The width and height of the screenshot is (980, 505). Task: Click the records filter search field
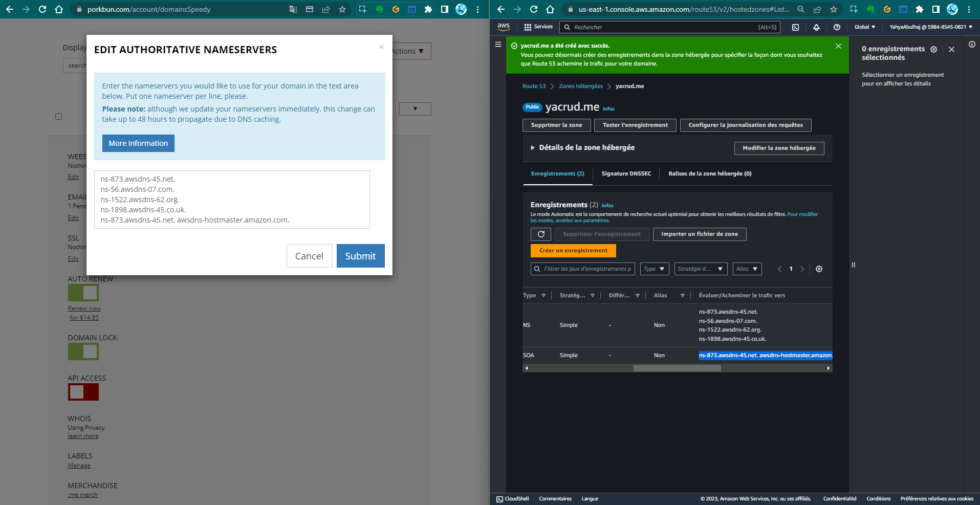tap(583, 269)
